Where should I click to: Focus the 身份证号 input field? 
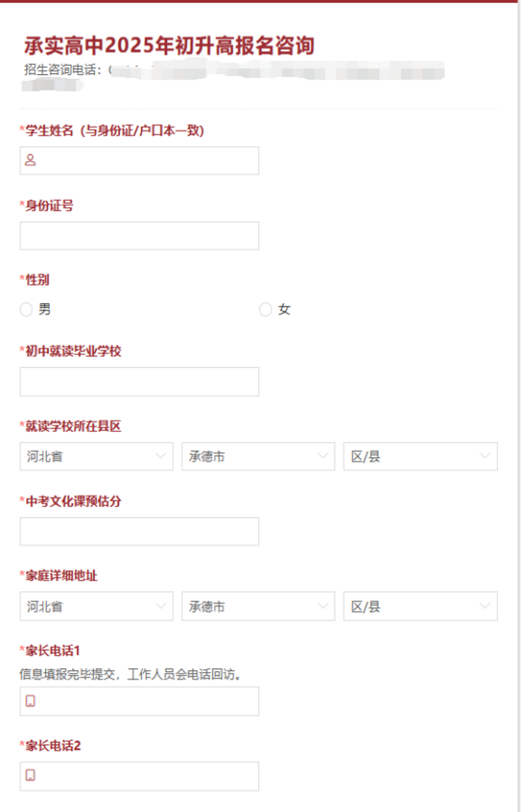tap(140, 236)
